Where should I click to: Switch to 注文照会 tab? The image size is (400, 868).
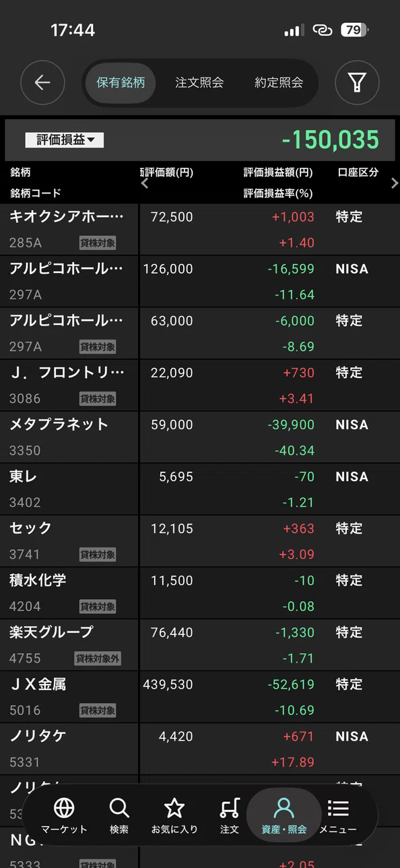pos(199,83)
